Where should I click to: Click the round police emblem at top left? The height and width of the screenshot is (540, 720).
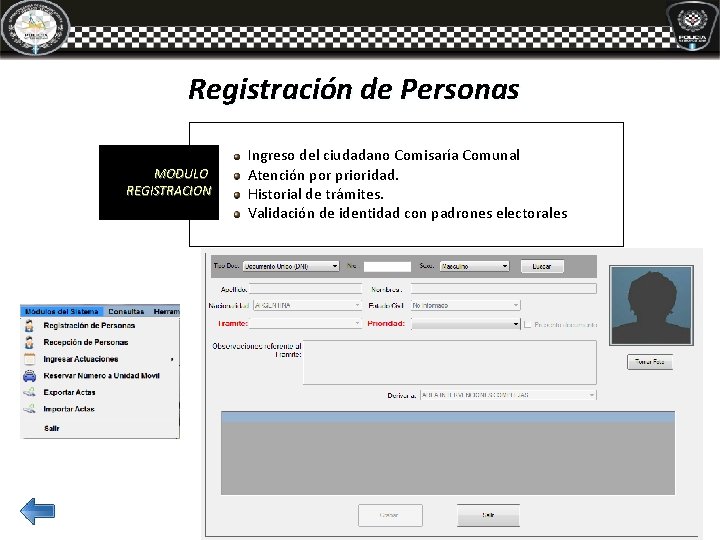[36, 28]
